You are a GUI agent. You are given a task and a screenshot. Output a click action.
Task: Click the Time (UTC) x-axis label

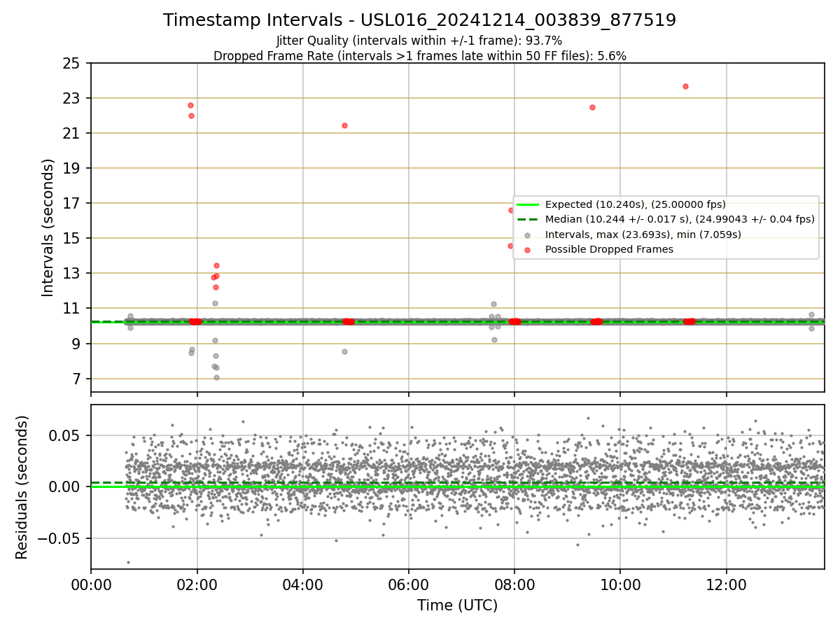(x=457, y=605)
